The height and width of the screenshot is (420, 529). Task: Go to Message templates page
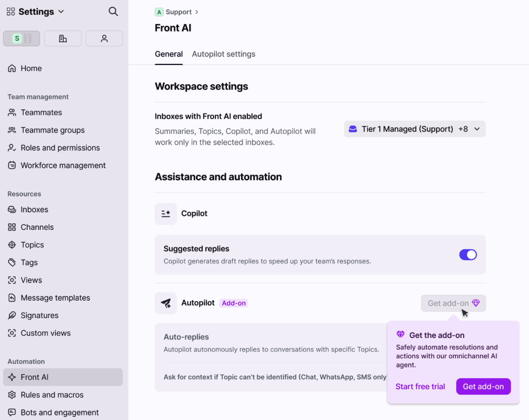(55, 298)
